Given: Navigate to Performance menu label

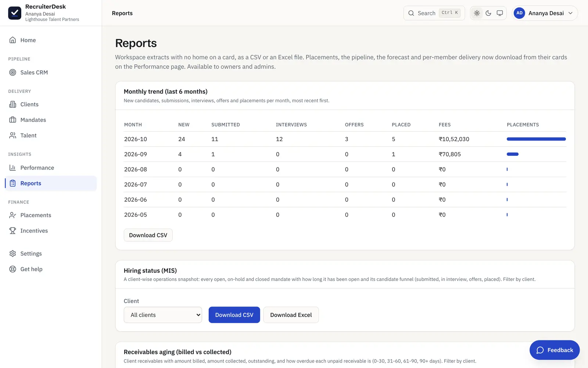Looking at the screenshot, I should 37,168.
